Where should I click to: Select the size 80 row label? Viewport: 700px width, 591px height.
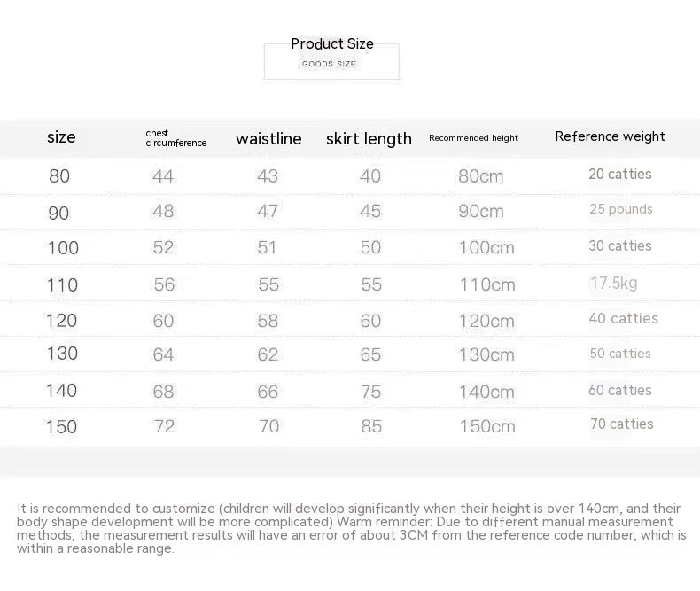pos(59,176)
